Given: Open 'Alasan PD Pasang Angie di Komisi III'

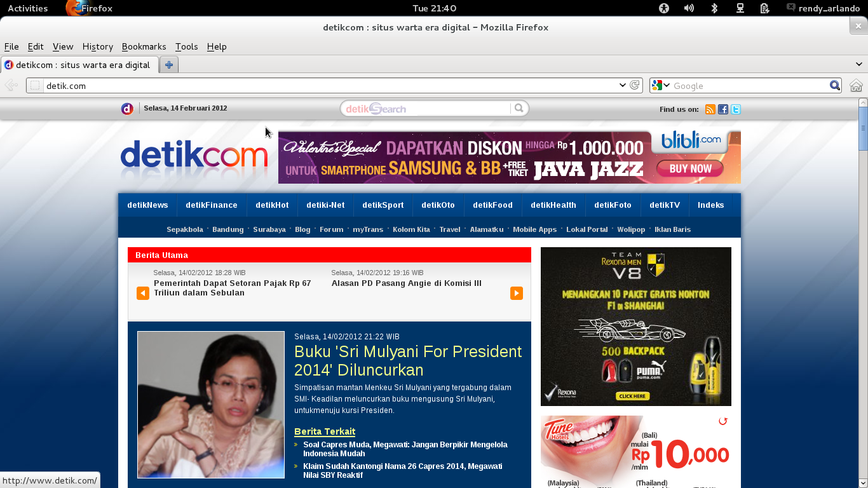Looking at the screenshot, I should pyautogui.click(x=407, y=283).
